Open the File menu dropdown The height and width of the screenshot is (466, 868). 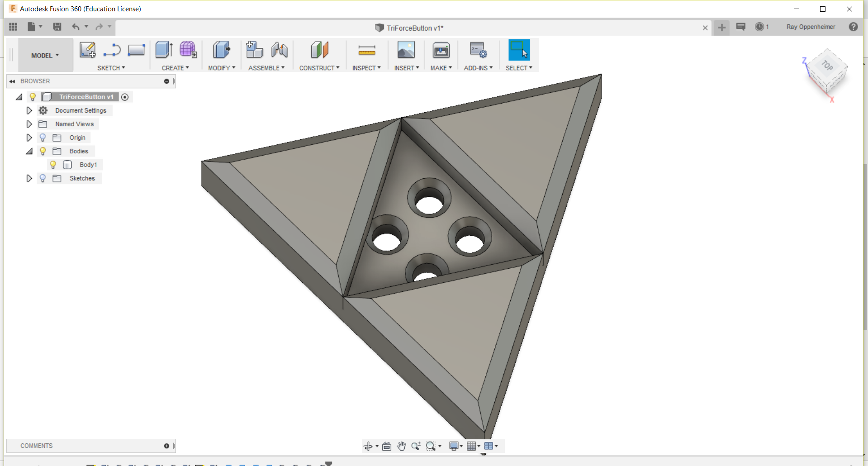[x=34, y=27]
